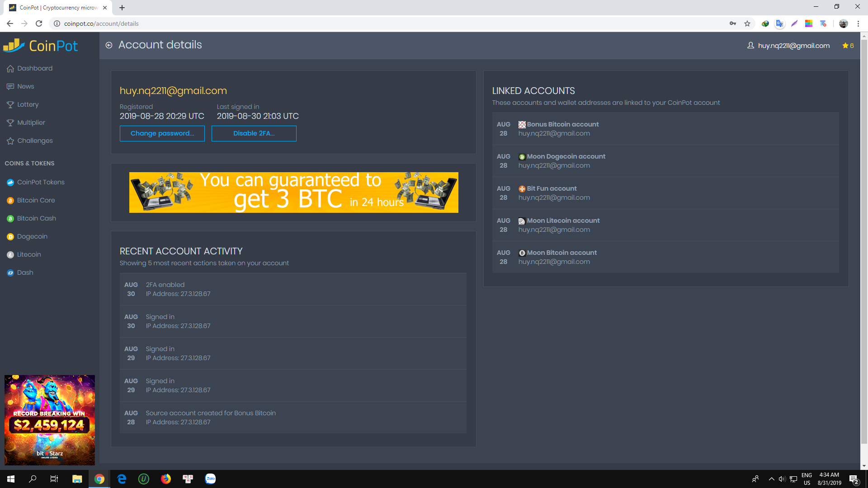Open the News menu item
Image resolution: width=868 pixels, height=488 pixels.
point(25,86)
